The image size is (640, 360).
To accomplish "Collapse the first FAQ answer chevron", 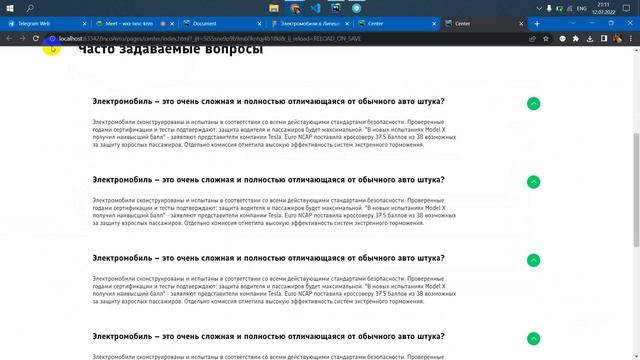I will 533,104.
